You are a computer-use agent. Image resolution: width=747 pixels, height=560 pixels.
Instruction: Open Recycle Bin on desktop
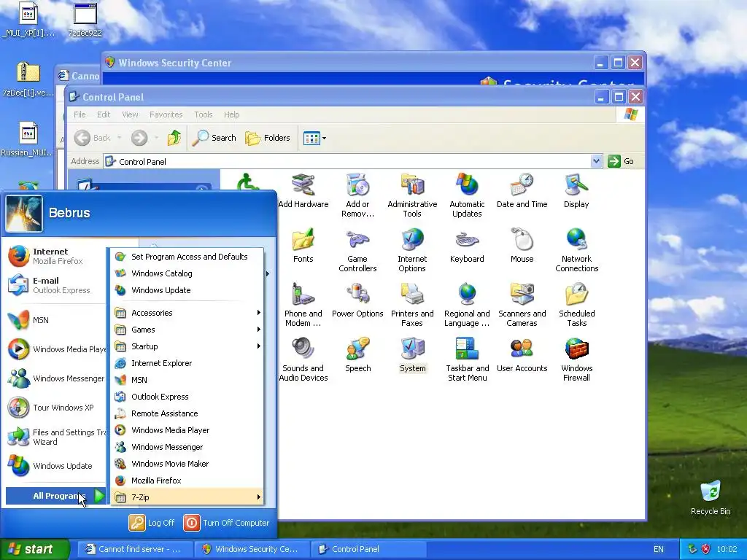(x=711, y=497)
